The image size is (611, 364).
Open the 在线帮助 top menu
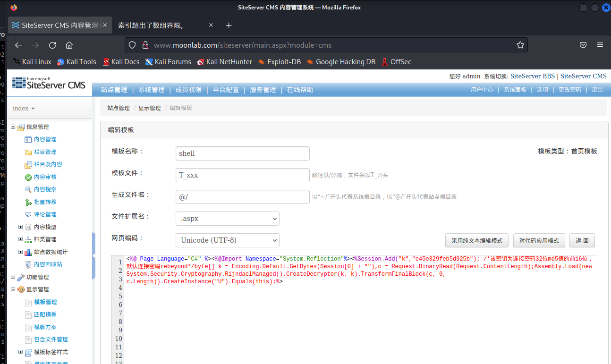click(x=300, y=90)
